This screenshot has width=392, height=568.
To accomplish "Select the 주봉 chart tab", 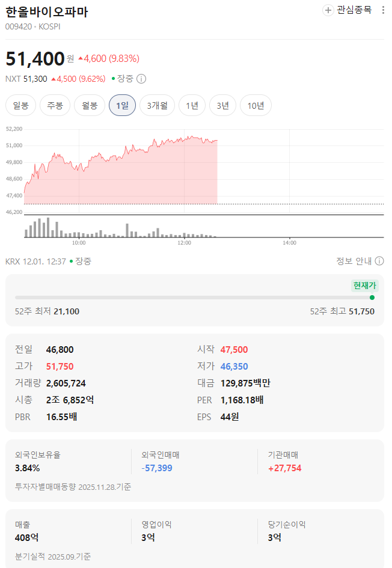I will click(x=55, y=105).
